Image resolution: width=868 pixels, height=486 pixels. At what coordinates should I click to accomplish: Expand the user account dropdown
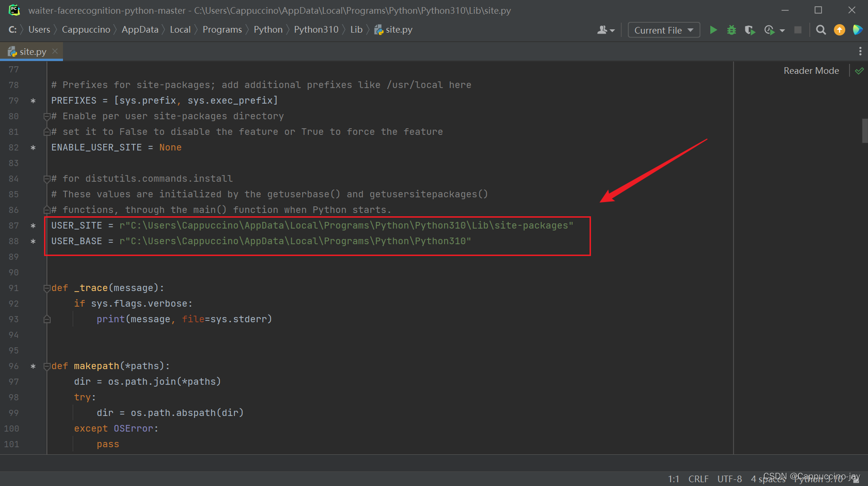pos(606,30)
